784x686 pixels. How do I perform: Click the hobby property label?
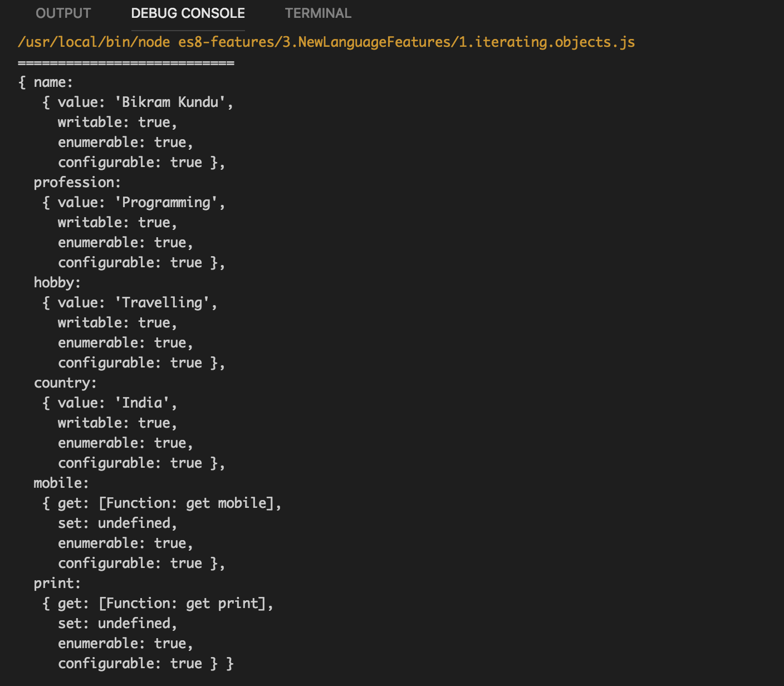click(x=56, y=282)
